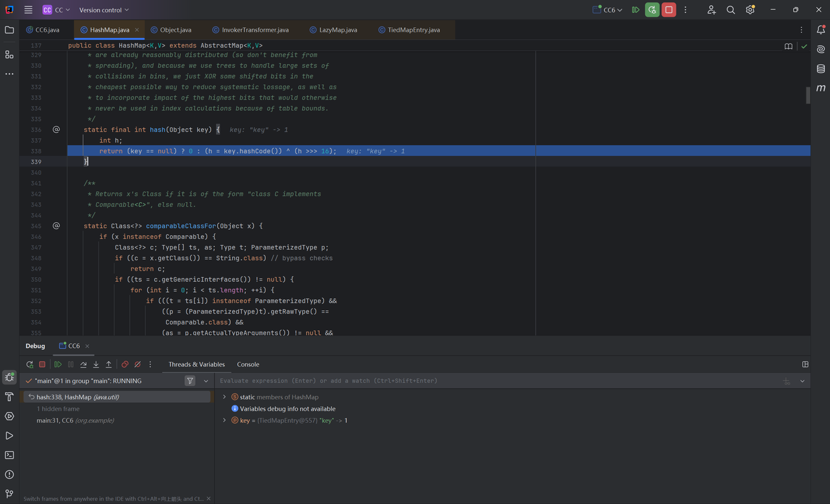Open Database tool window
Screen dimensions: 830x504
point(821,69)
